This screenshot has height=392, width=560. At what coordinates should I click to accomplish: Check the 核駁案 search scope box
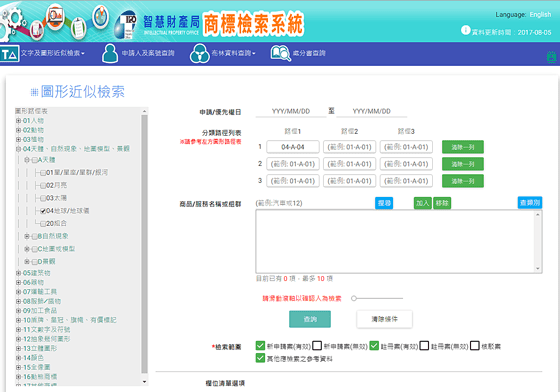tap(475, 346)
